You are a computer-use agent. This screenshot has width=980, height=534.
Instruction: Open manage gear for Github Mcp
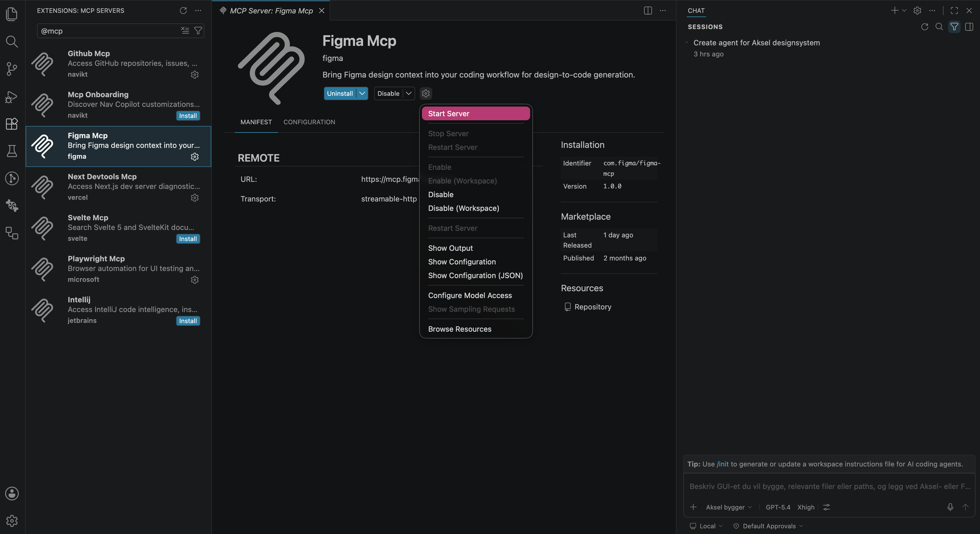click(195, 75)
